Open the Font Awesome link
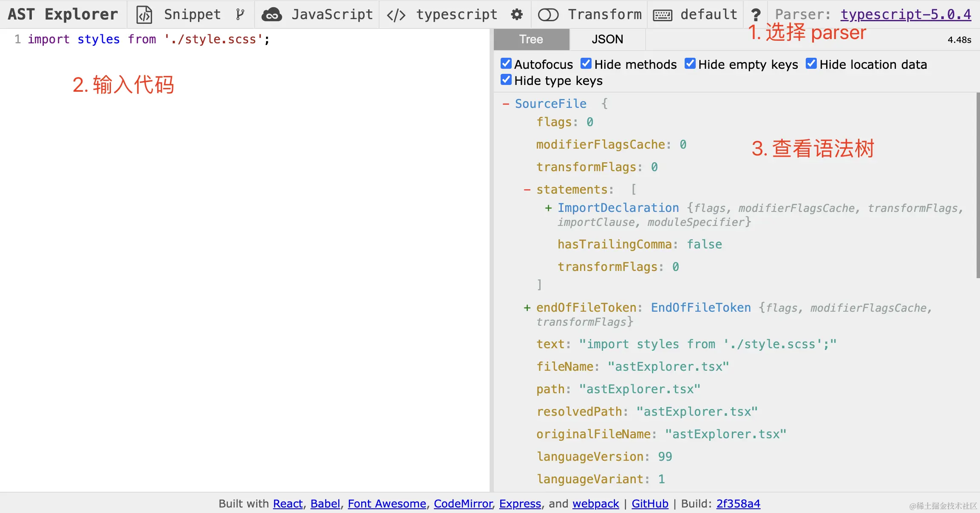Image resolution: width=980 pixels, height=513 pixels. click(x=387, y=504)
